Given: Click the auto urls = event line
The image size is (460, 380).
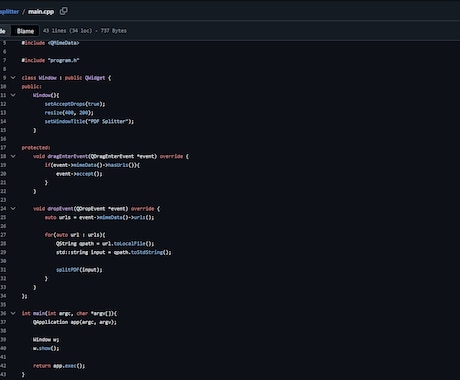Looking at the screenshot, I should [x=99, y=217].
